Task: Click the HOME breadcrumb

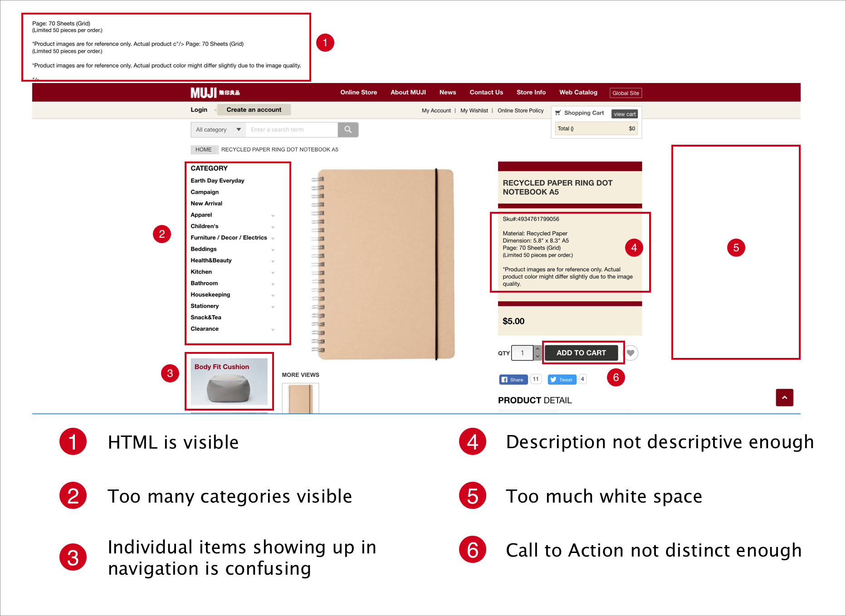Action: (x=204, y=150)
